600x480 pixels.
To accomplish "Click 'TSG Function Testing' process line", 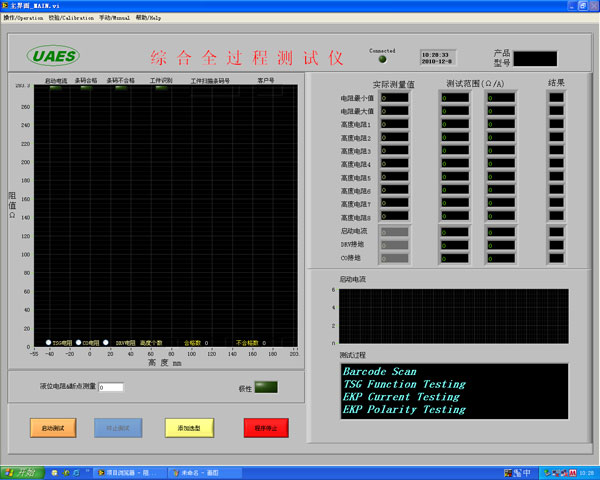I will [404, 384].
